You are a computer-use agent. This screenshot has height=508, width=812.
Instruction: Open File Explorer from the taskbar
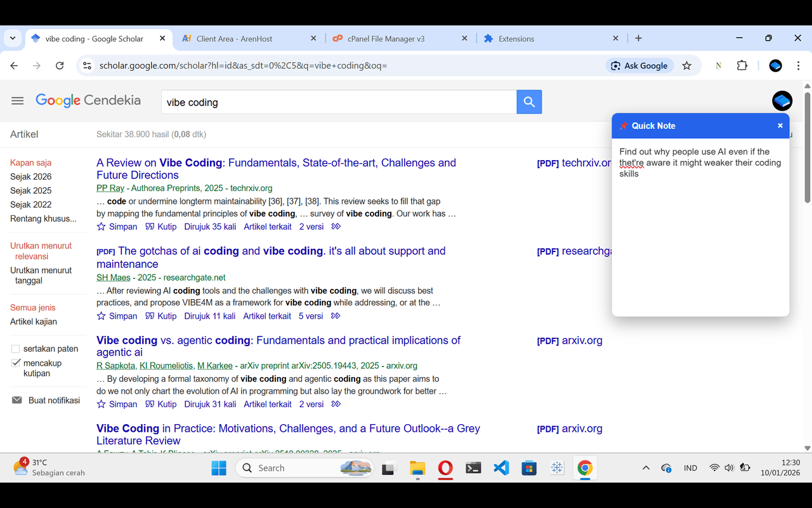[x=417, y=468]
